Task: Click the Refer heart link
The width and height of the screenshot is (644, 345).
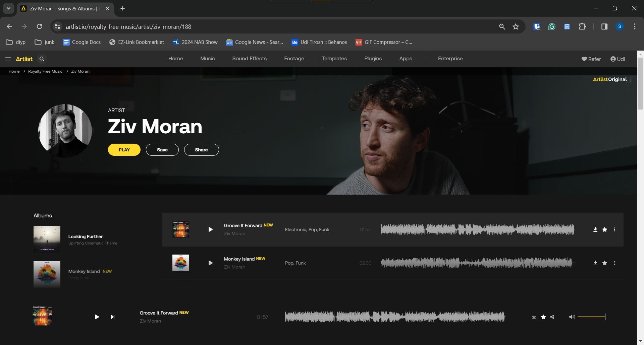Action: click(x=591, y=59)
